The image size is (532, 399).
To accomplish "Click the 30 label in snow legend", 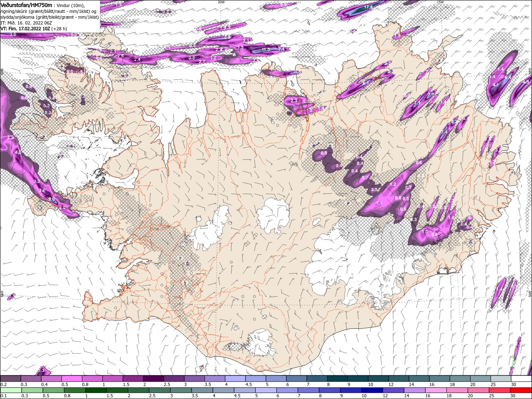I will 514,384.
